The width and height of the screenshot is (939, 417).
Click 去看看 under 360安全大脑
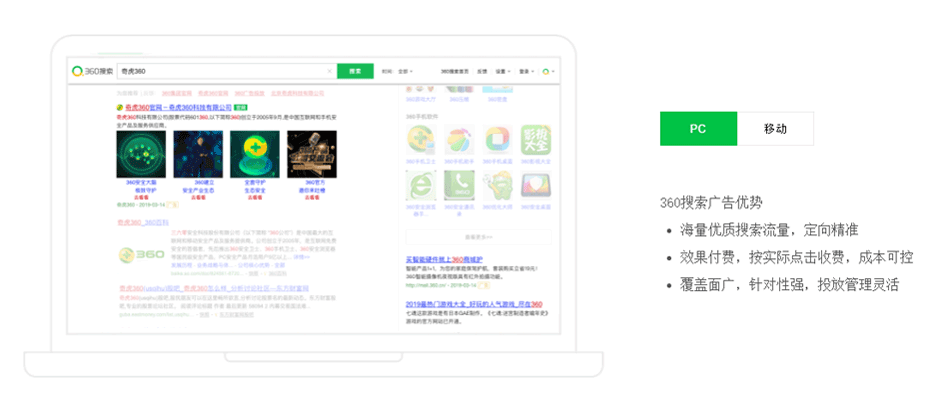coord(141,197)
